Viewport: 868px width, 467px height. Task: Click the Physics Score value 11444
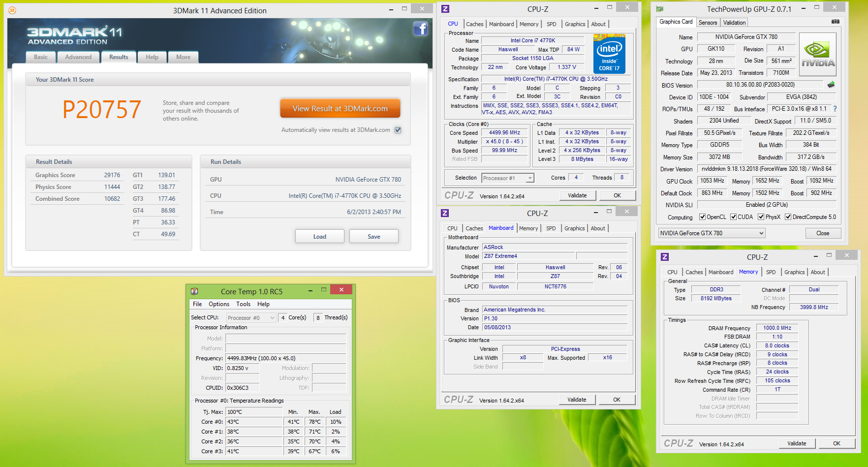tap(112, 187)
